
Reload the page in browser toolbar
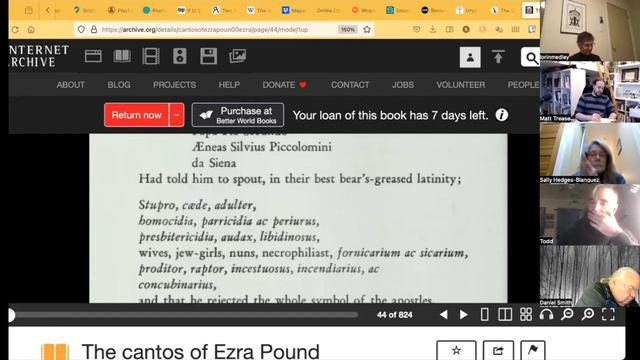tap(15, 29)
